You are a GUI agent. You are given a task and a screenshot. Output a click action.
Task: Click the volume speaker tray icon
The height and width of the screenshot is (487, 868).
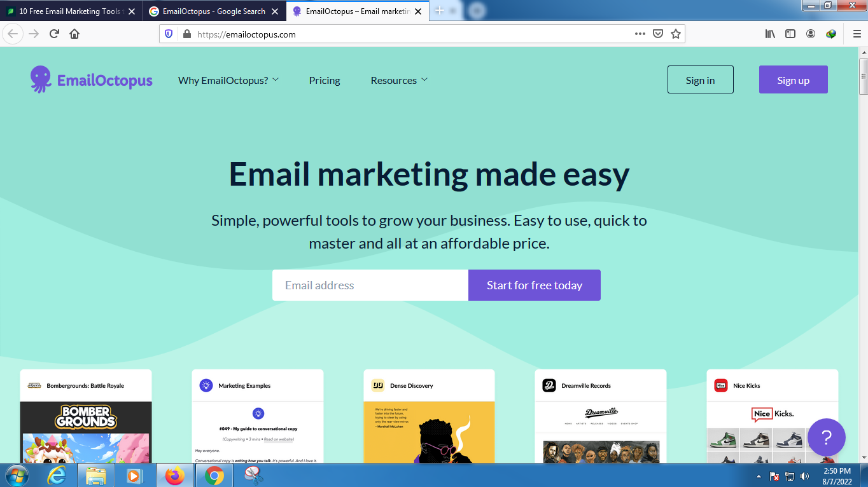805,476
